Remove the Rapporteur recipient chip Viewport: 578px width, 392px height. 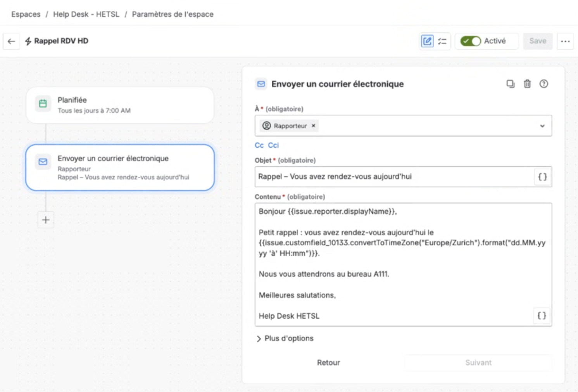(313, 126)
